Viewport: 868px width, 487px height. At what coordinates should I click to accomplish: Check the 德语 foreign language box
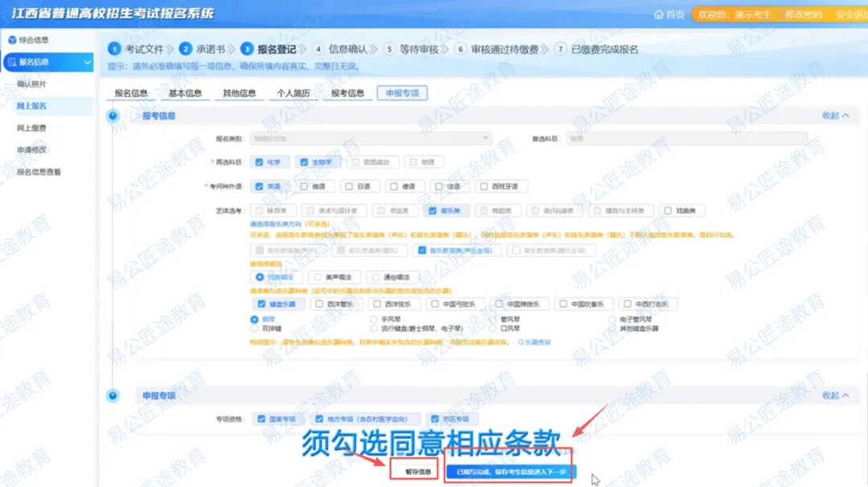394,186
